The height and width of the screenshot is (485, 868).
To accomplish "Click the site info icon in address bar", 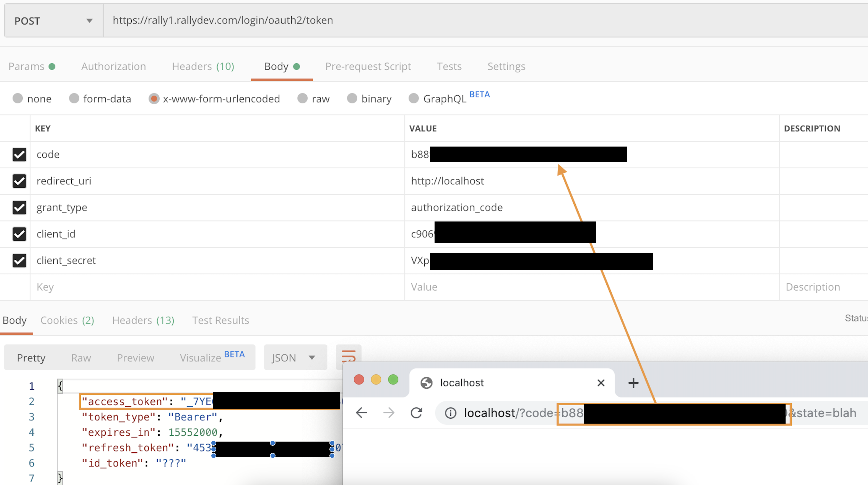I will [451, 413].
